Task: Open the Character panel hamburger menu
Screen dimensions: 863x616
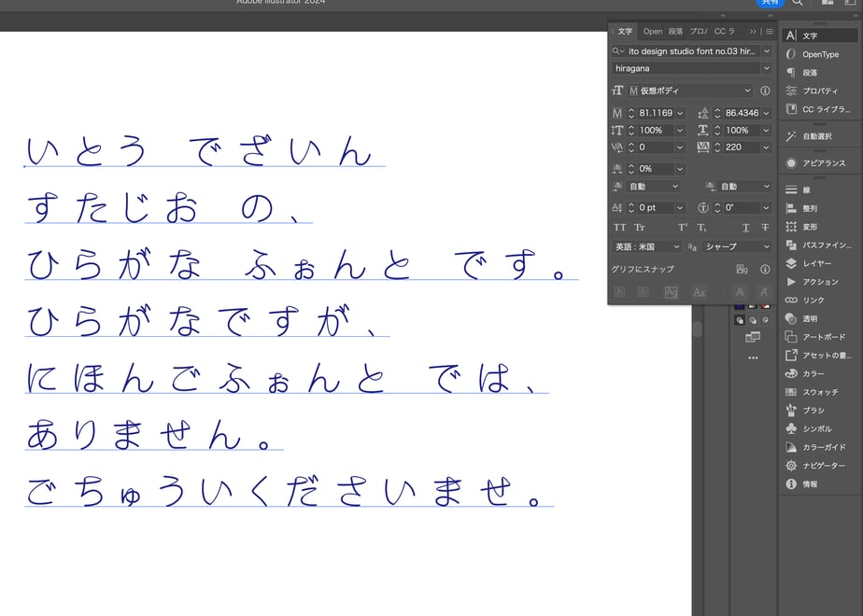Action: [770, 32]
